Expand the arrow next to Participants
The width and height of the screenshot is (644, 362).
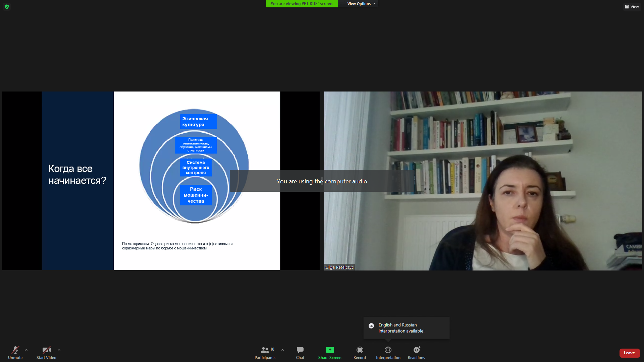(283, 350)
